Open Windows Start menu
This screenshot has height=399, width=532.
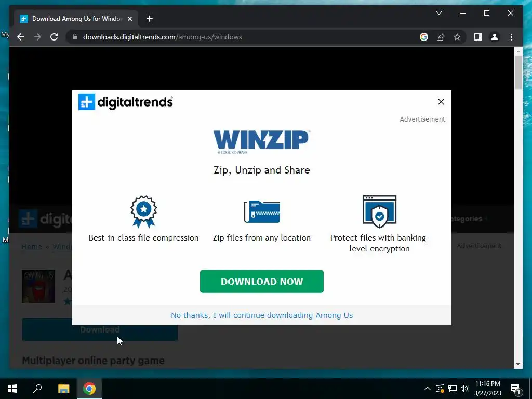click(x=12, y=389)
